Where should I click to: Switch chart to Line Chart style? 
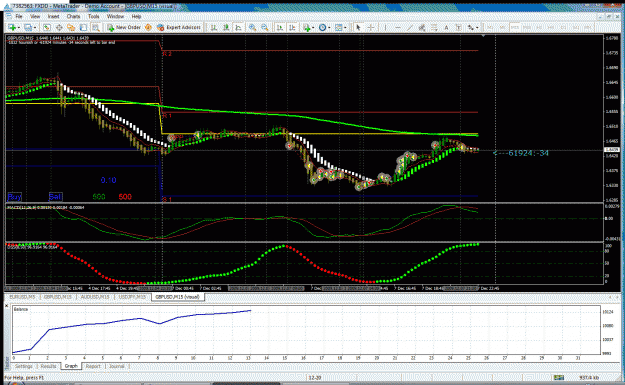point(238,28)
